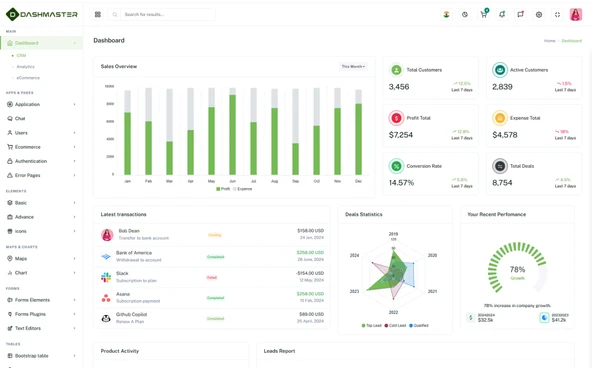Click the blue icon beside $41.2k
Viewport: 592px width, 368px height.
[x=544, y=317]
